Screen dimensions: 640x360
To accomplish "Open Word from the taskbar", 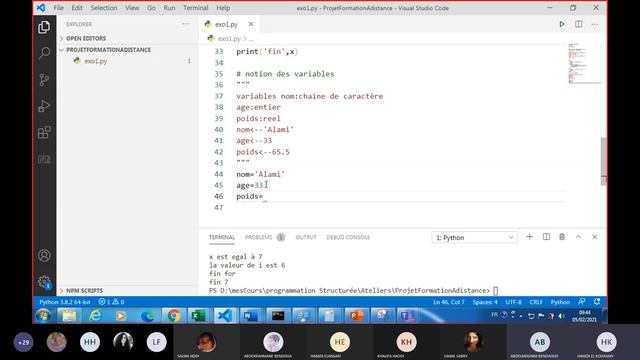I will point(250,316).
